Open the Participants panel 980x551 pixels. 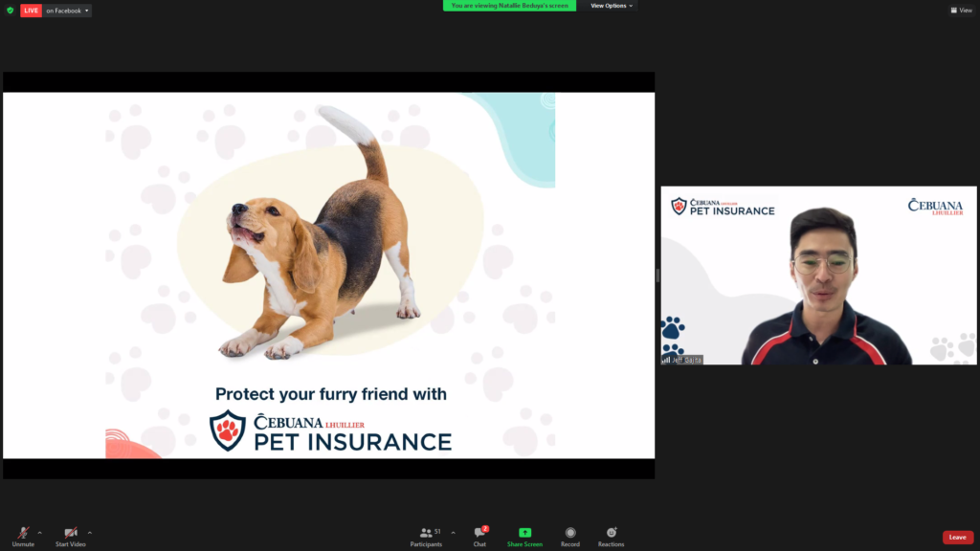click(426, 537)
